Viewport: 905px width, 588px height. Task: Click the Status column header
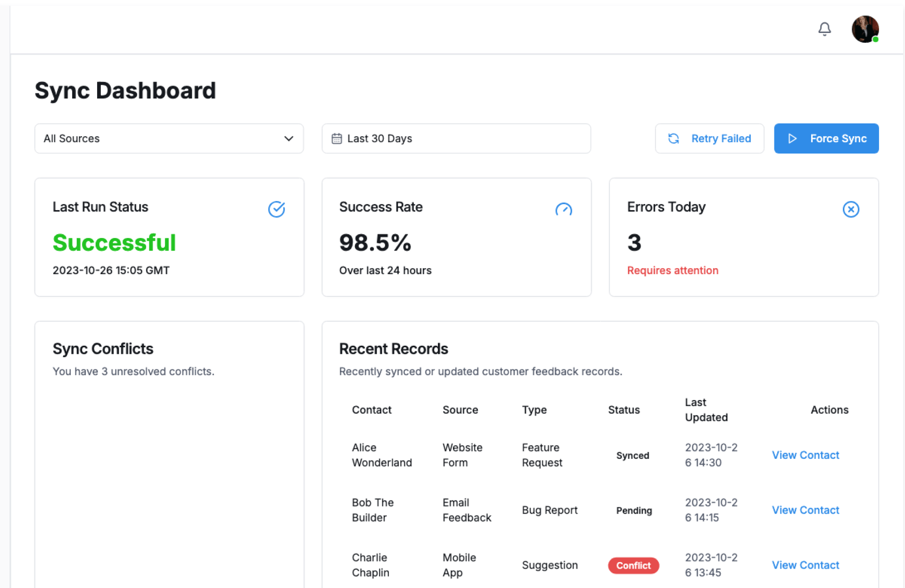[x=624, y=410]
